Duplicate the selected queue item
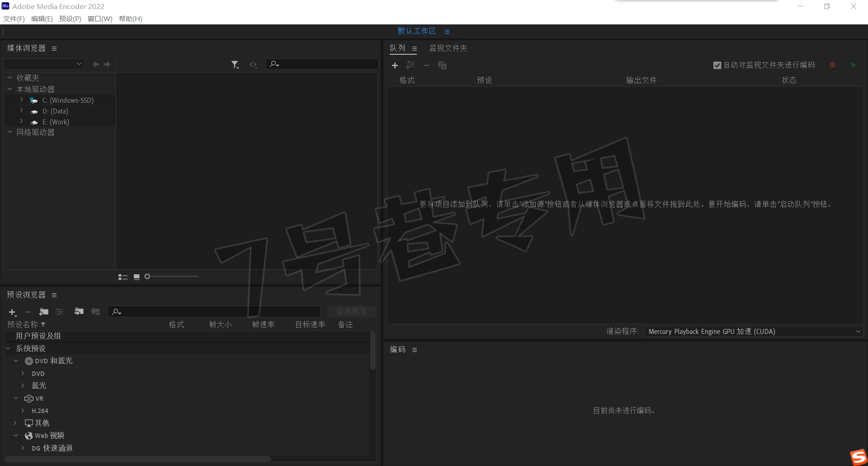Viewport: 868px width, 466px height. [442, 65]
